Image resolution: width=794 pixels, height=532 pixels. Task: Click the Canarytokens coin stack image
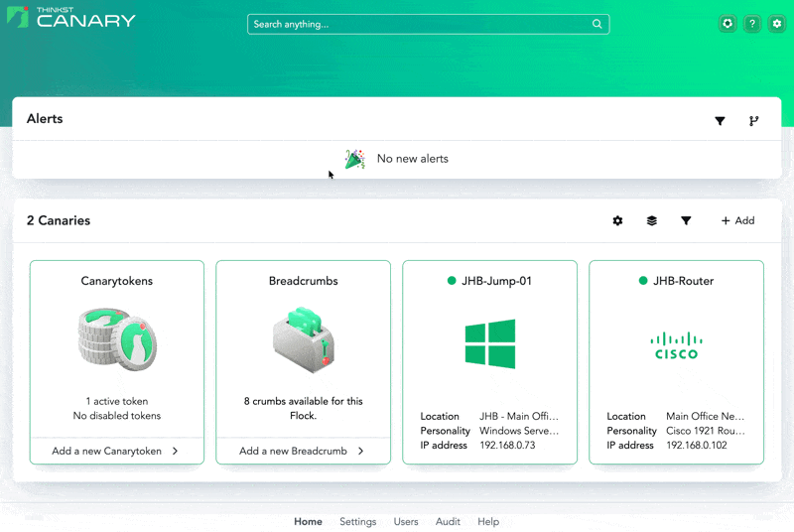point(117,339)
